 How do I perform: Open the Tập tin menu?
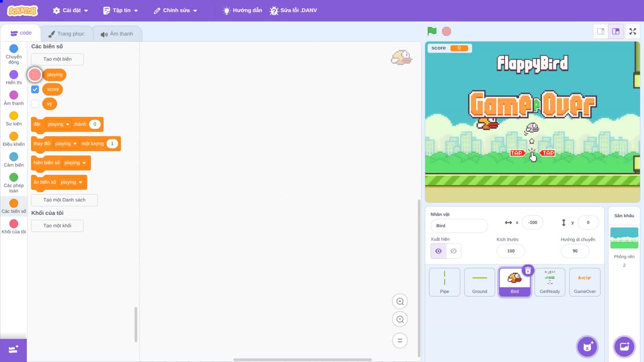[x=121, y=11]
